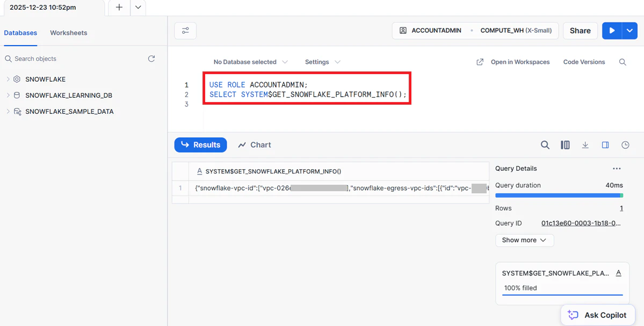Refresh the database objects list
Viewport: 644px width, 326px height.
tap(151, 59)
